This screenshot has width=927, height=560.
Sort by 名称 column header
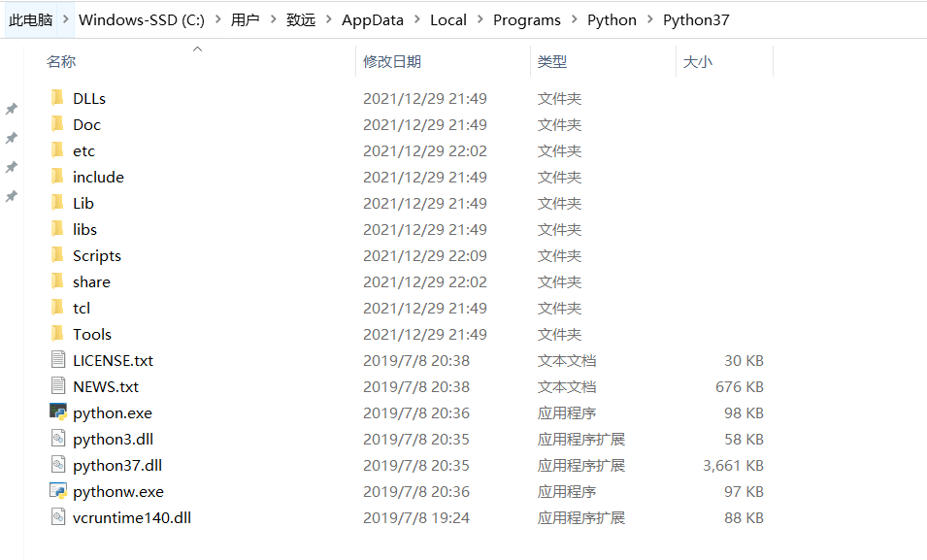61,61
